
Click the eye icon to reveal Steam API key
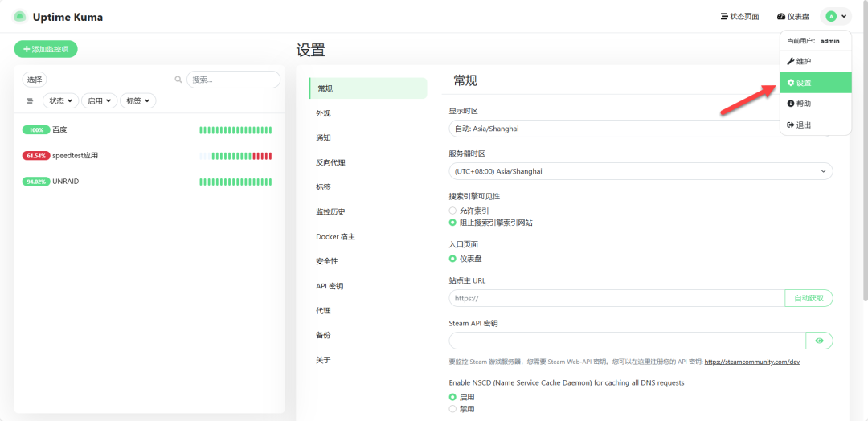[x=819, y=341]
